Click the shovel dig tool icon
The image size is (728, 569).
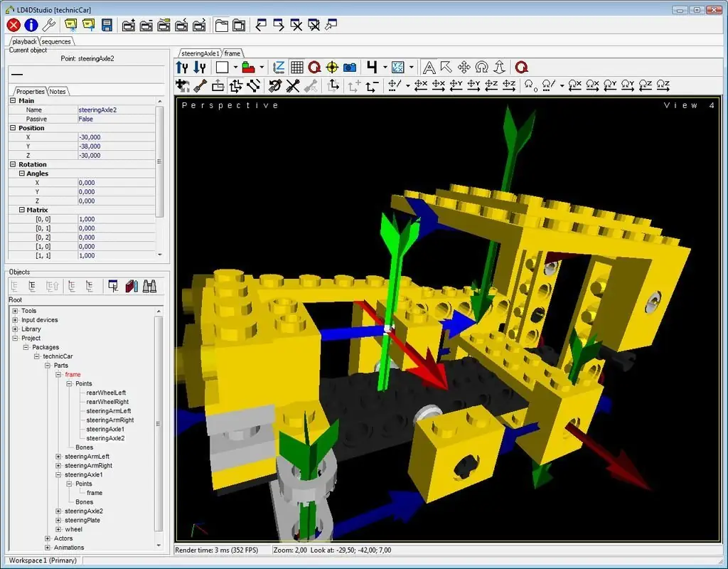tap(200, 85)
